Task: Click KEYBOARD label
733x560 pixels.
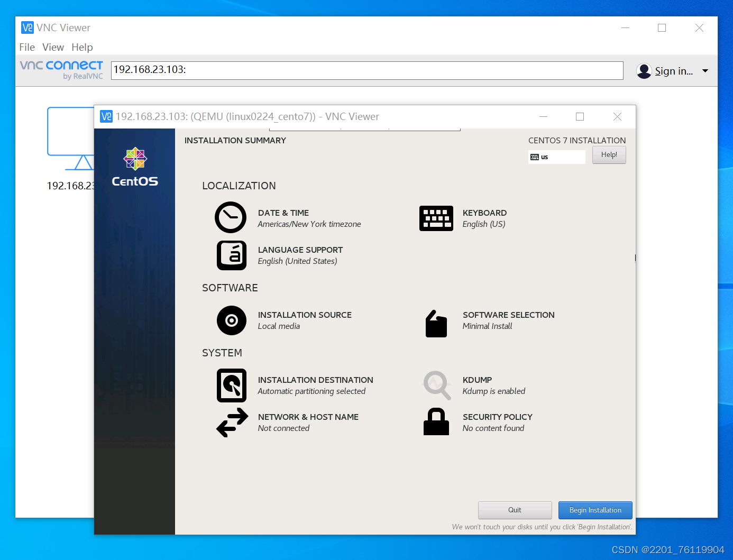Action: click(x=484, y=213)
